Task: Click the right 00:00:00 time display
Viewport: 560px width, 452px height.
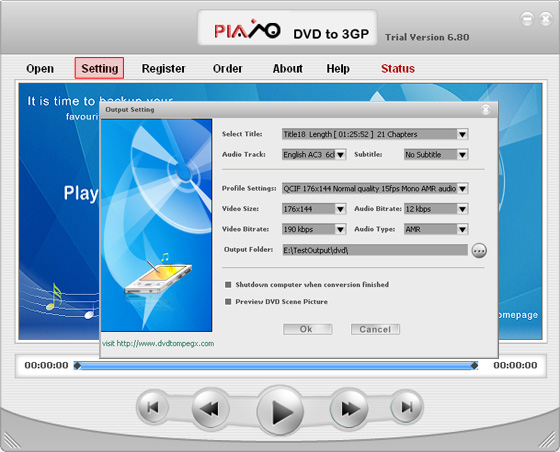Action: point(515,365)
